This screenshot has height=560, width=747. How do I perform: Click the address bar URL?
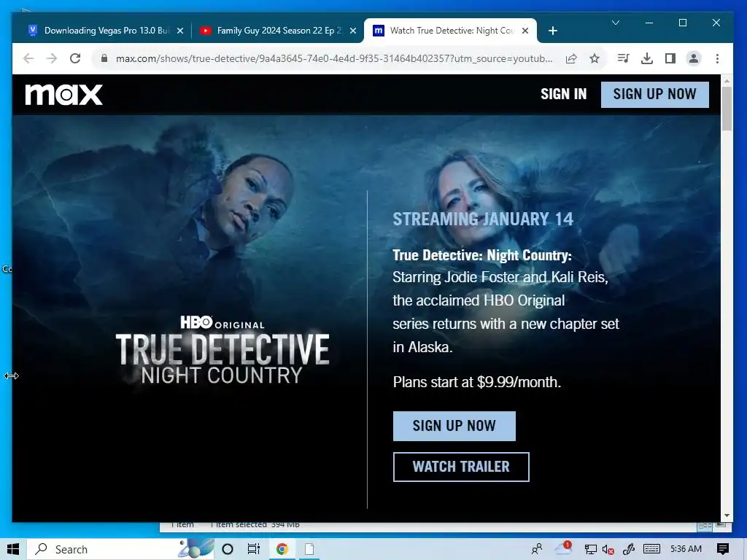pos(334,58)
